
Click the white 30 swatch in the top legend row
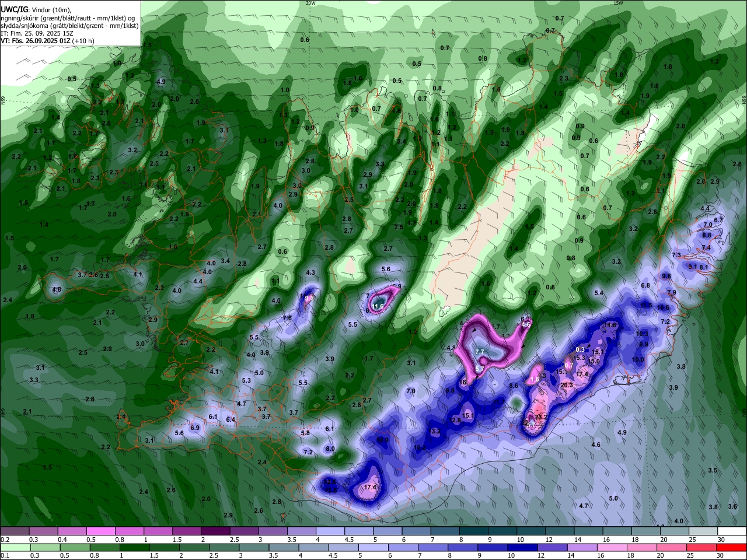pos(732,531)
